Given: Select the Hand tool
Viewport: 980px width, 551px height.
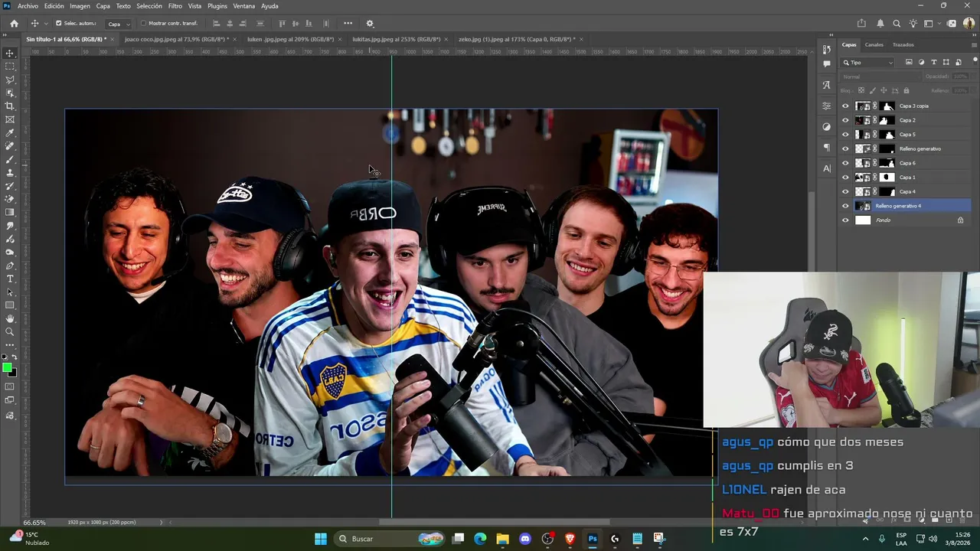Looking at the screenshot, I should [10, 318].
